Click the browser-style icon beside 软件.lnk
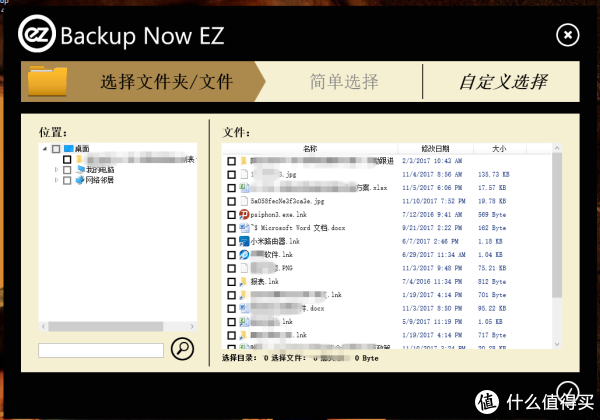This screenshot has width=600, height=420. (x=244, y=255)
